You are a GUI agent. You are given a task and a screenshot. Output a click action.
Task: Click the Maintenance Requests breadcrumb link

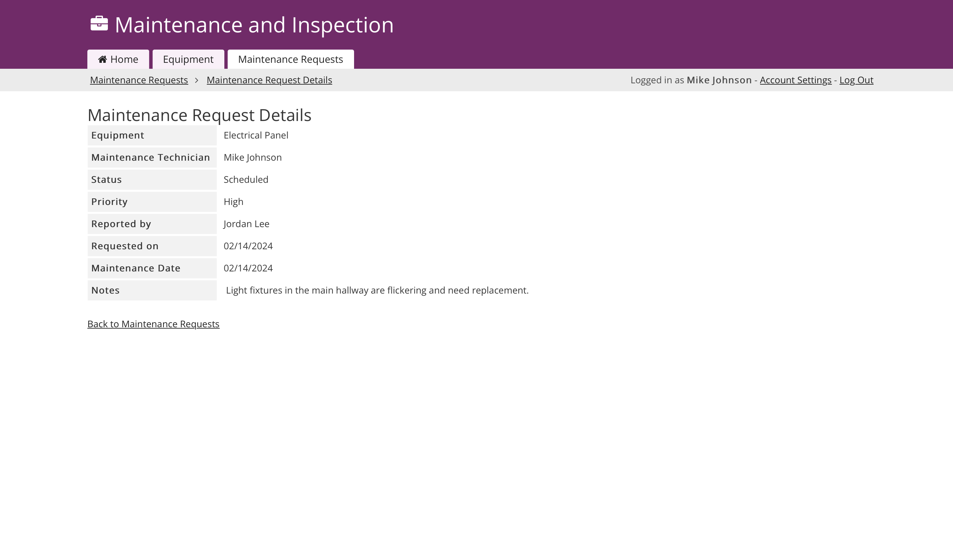pos(139,80)
